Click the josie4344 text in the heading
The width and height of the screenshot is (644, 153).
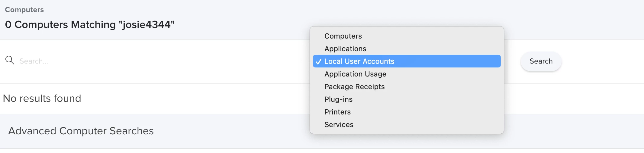coord(147,24)
